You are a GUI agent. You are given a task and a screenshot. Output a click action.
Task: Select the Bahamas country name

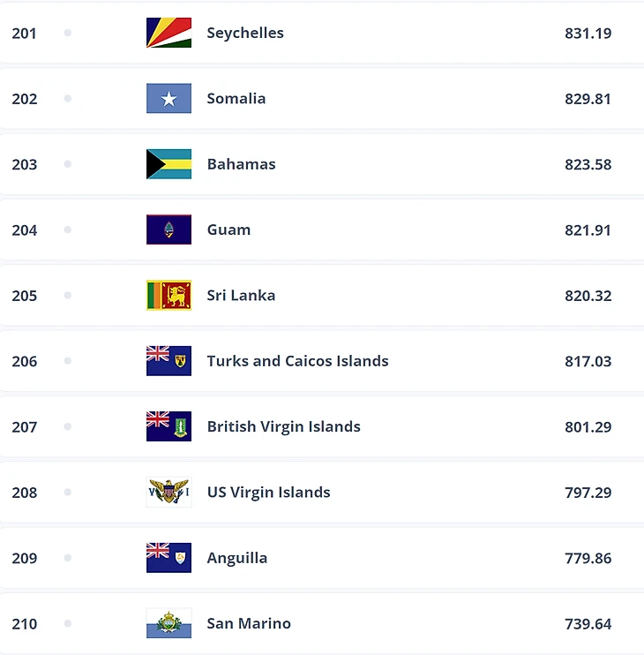(241, 164)
